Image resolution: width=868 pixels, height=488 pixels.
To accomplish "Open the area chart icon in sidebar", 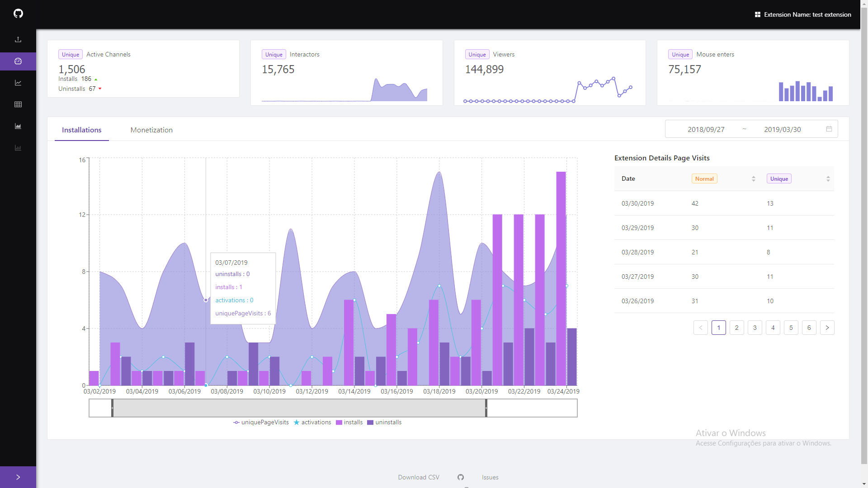I will (18, 126).
